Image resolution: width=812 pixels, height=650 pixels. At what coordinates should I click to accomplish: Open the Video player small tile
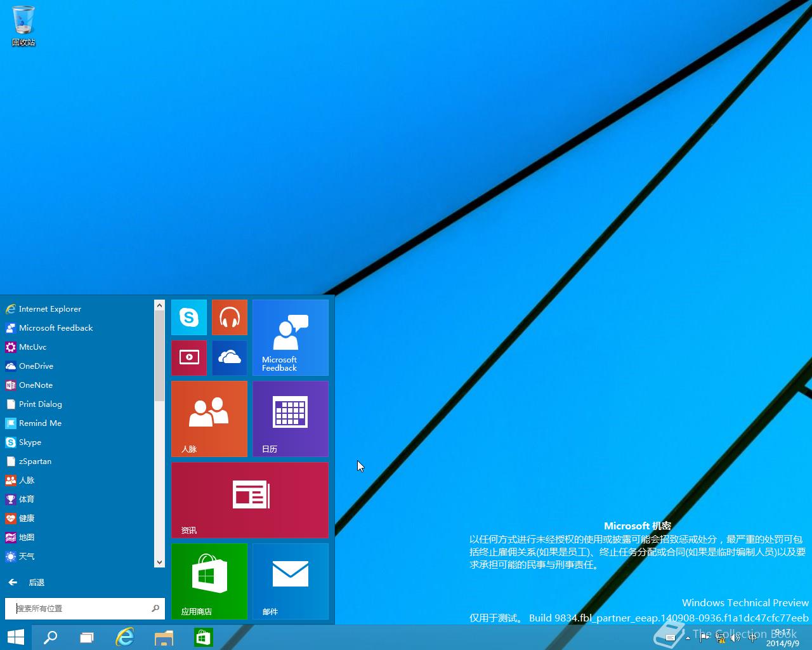click(189, 358)
